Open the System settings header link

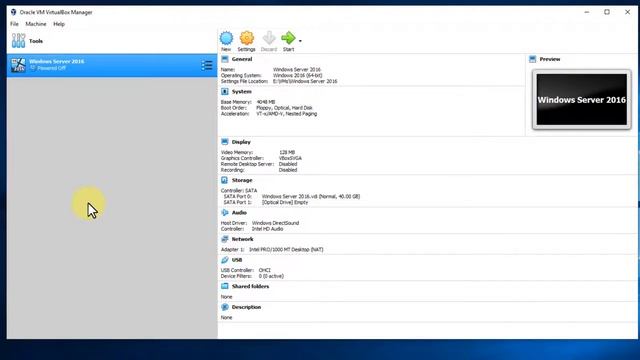tap(242, 92)
